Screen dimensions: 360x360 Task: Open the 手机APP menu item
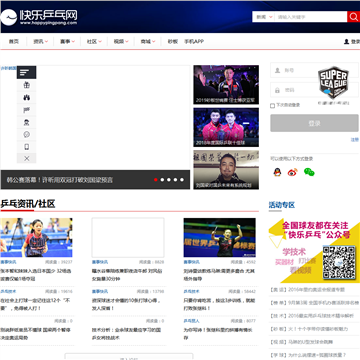click(x=194, y=42)
